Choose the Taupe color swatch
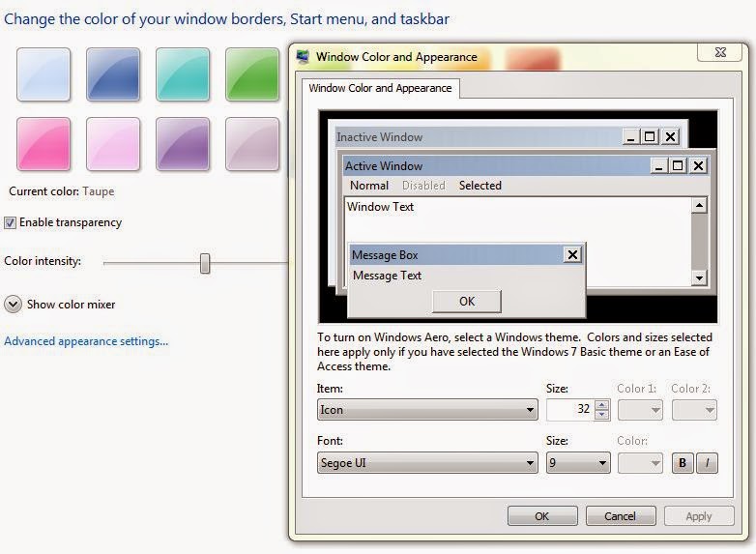756x554 pixels. pyautogui.click(x=252, y=144)
